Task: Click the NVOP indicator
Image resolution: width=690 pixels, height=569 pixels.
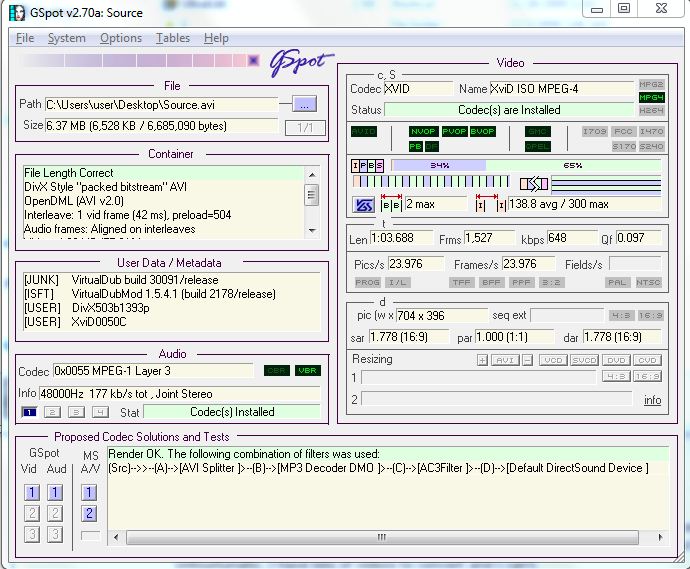Action: (423, 131)
